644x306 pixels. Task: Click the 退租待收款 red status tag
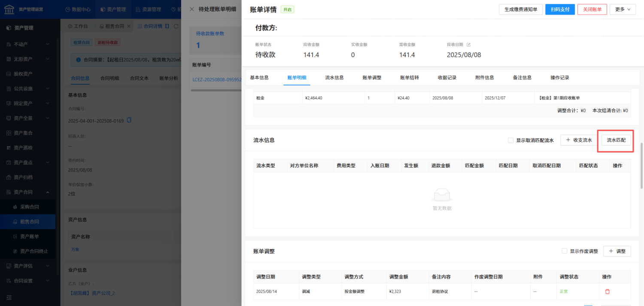coord(109,43)
